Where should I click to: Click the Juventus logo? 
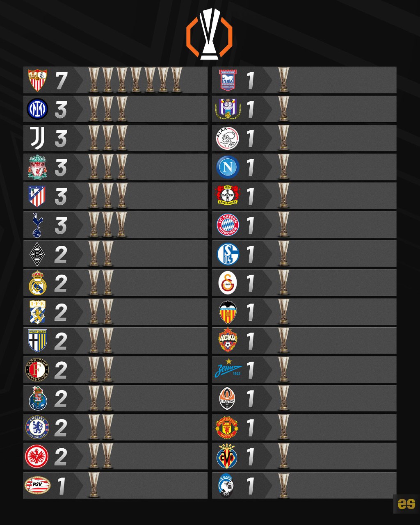(x=37, y=138)
